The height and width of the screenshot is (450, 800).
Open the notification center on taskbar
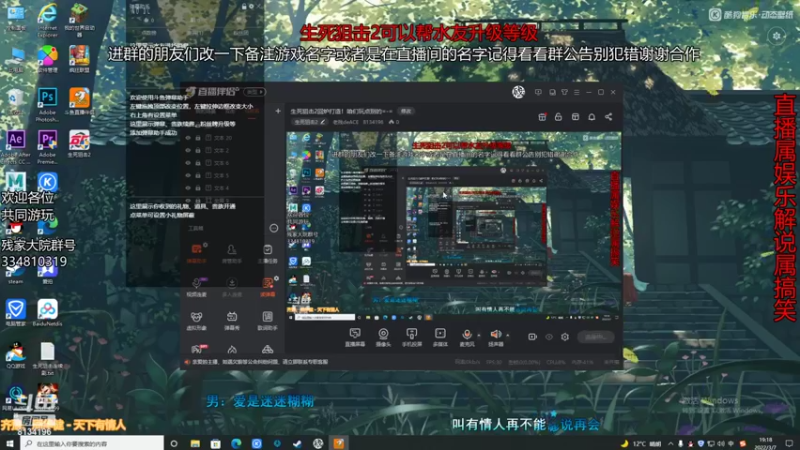click(789, 443)
